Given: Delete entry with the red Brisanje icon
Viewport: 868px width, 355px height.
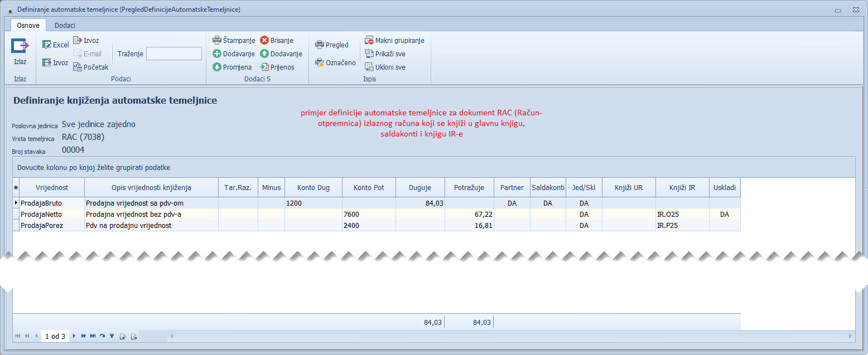Looking at the screenshot, I should (x=264, y=41).
